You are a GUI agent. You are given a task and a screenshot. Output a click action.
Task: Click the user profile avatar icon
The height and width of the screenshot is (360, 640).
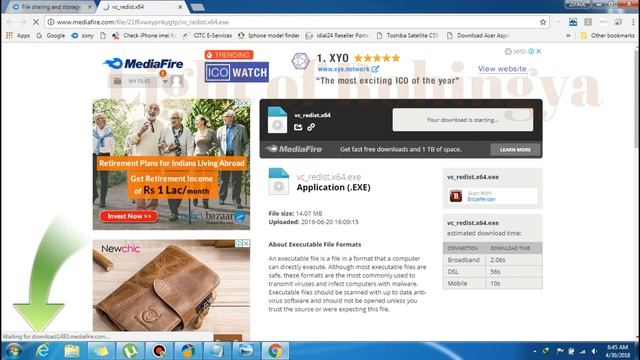[x=177, y=81]
